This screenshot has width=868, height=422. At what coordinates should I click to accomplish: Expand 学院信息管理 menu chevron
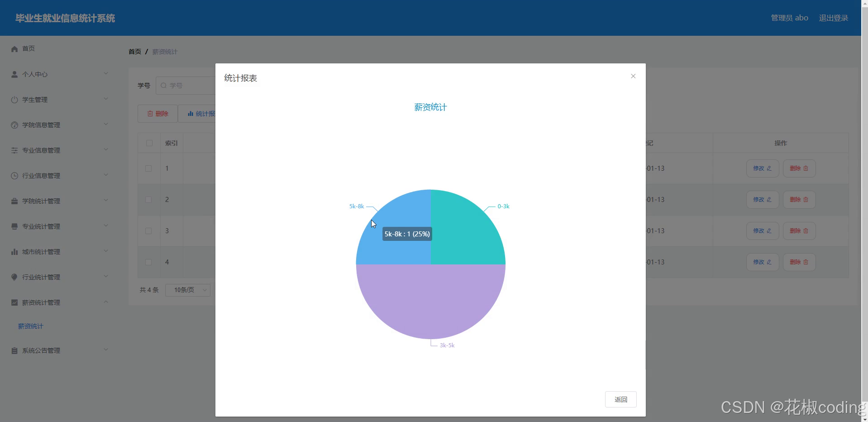106,124
